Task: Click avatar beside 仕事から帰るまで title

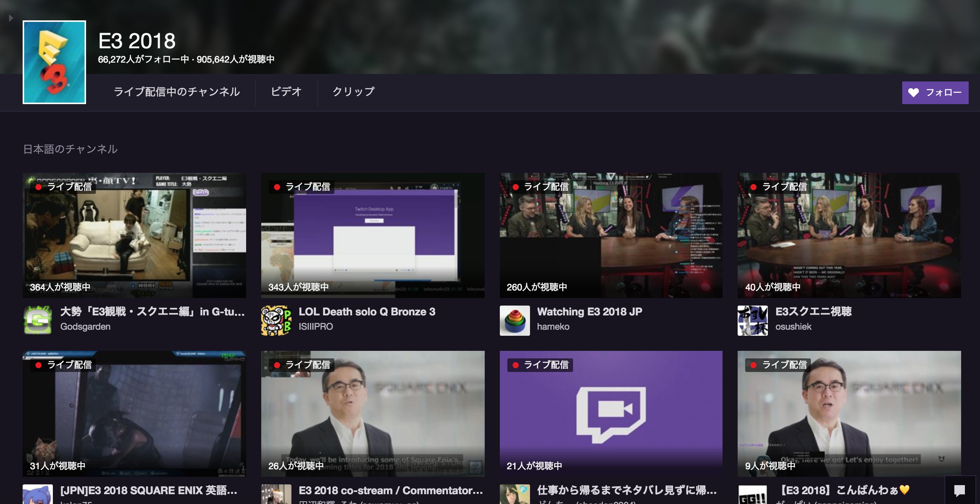Action: click(x=514, y=494)
